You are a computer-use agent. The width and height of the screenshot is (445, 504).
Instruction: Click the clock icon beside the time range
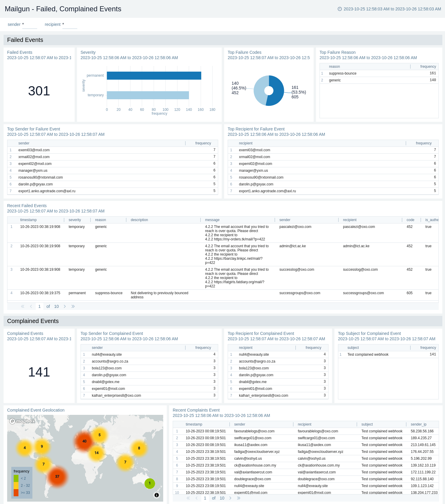(339, 9)
